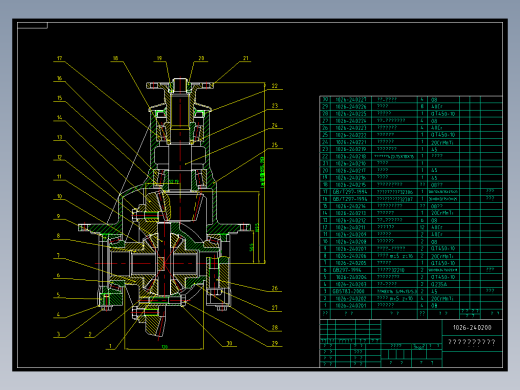Click part callout 7 on the left

click(x=58, y=256)
